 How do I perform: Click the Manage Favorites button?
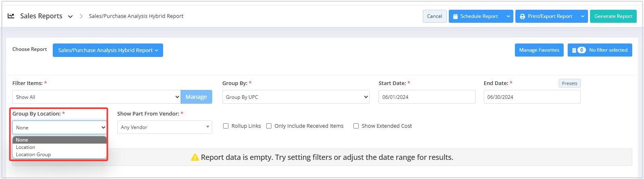[x=539, y=50]
